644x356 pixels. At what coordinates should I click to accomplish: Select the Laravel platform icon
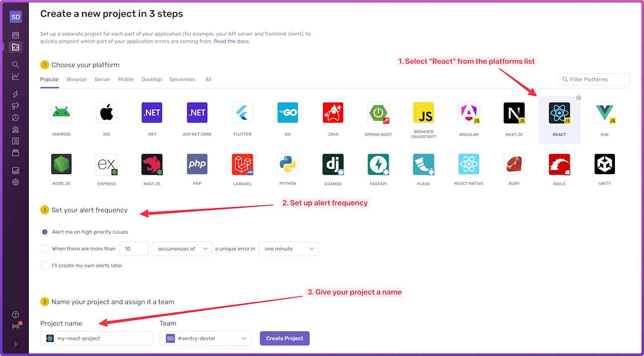coord(243,164)
